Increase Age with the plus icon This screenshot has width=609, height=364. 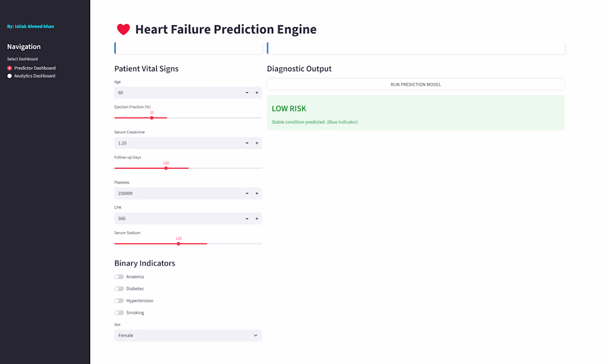click(x=257, y=93)
